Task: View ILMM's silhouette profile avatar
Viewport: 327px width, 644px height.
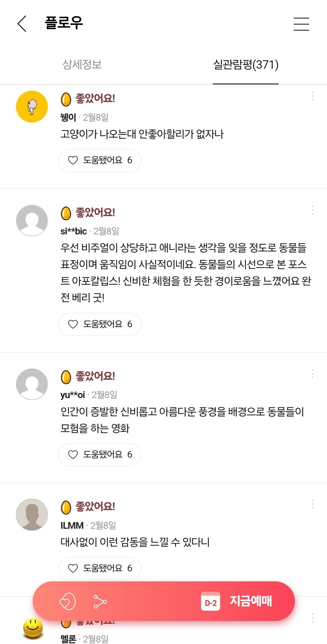Action: [32, 515]
